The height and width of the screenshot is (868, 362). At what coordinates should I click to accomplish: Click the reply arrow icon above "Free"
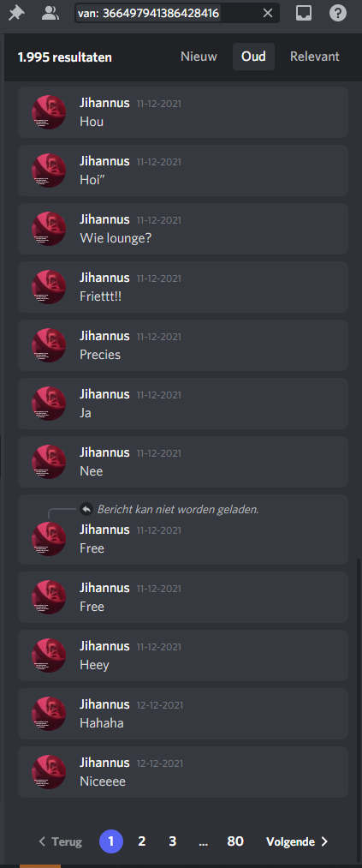(x=86, y=509)
